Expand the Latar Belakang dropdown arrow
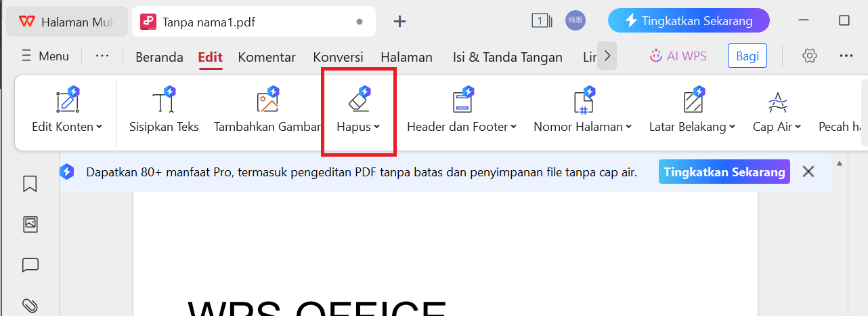 coord(733,127)
